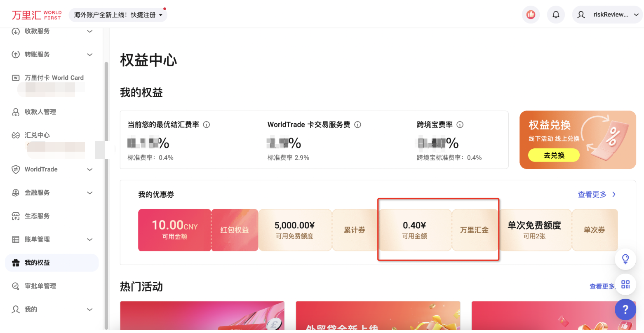Click the 我的 person icon in sidebar

(x=16, y=310)
